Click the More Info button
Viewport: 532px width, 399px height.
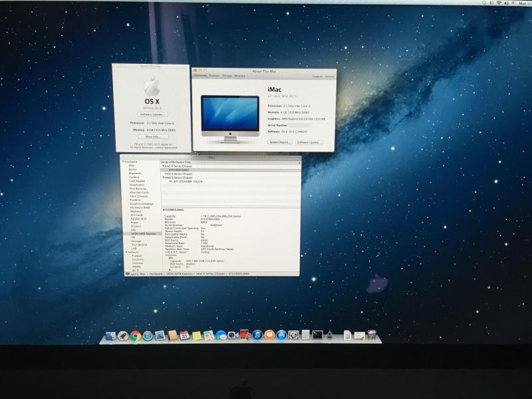point(152,136)
